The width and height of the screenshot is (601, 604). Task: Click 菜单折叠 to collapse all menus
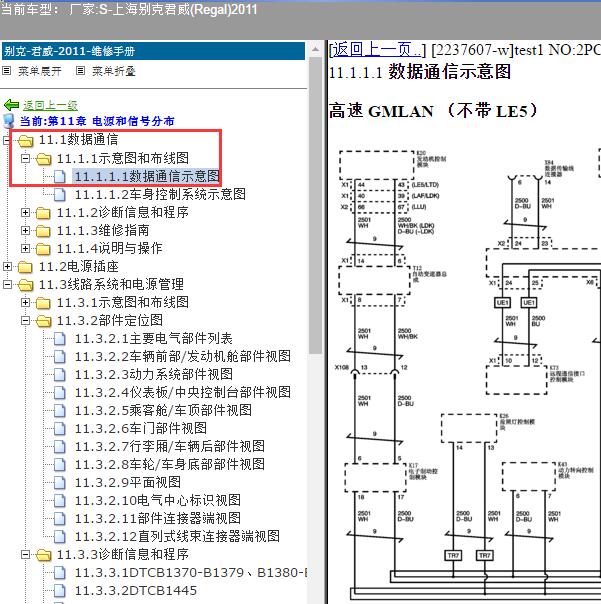(114, 71)
